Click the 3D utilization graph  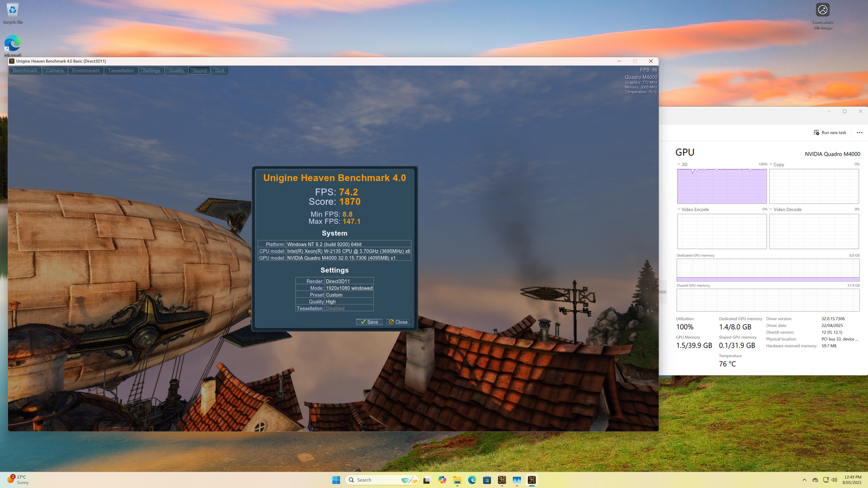(722, 186)
